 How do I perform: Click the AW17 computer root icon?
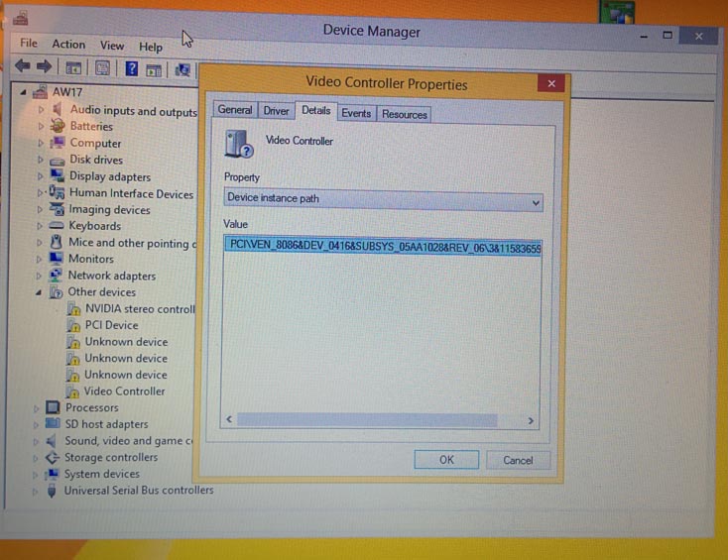40,91
